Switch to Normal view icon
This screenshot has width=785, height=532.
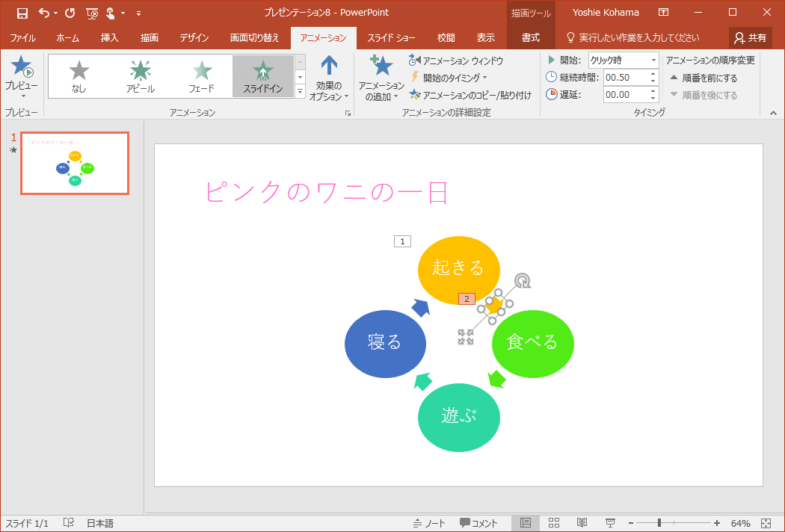coord(526,523)
